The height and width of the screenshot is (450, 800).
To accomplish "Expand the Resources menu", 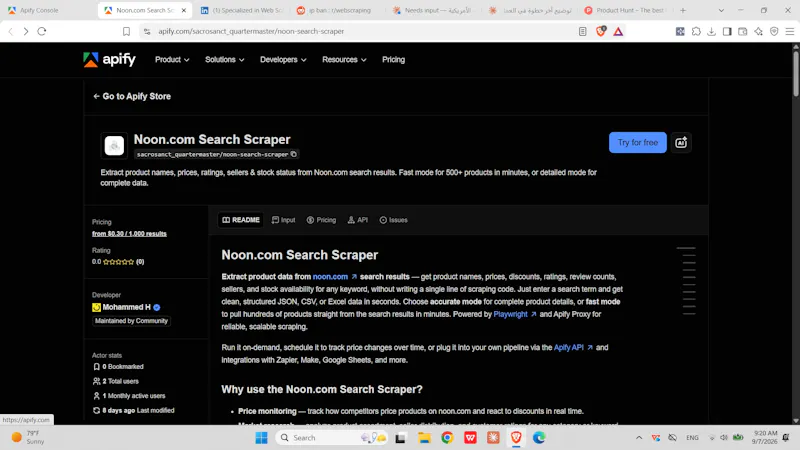I will point(344,60).
